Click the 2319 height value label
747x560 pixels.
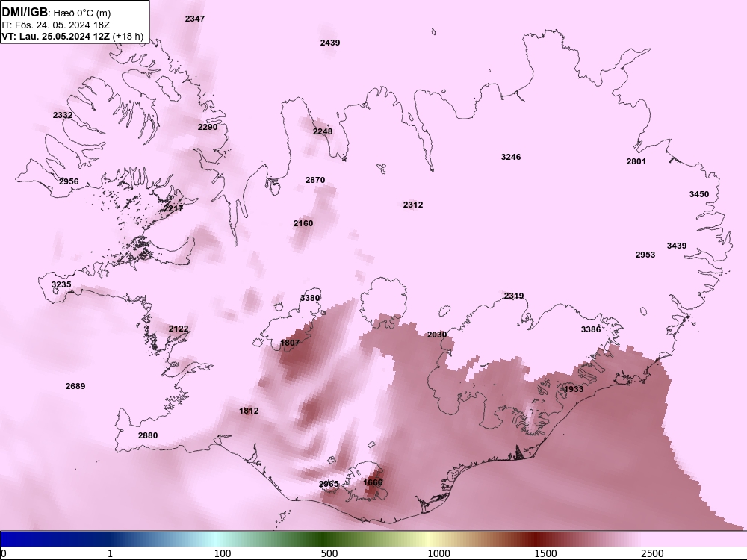(514, 296)
